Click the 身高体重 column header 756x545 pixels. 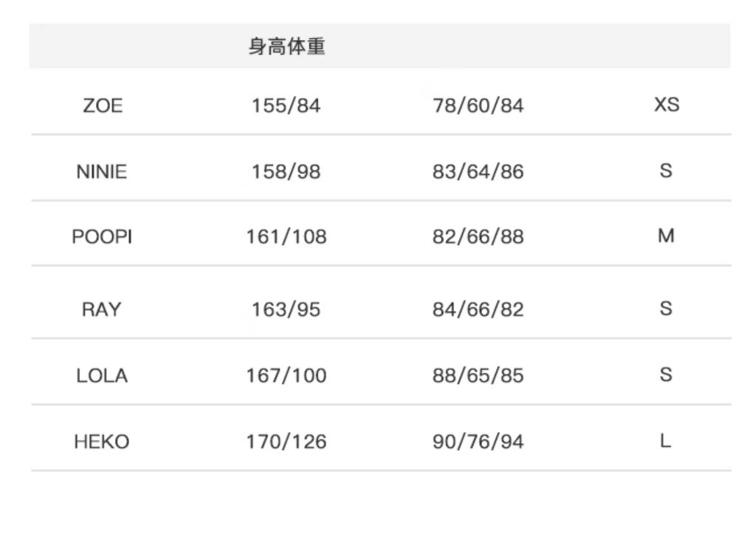click(286, 48)
